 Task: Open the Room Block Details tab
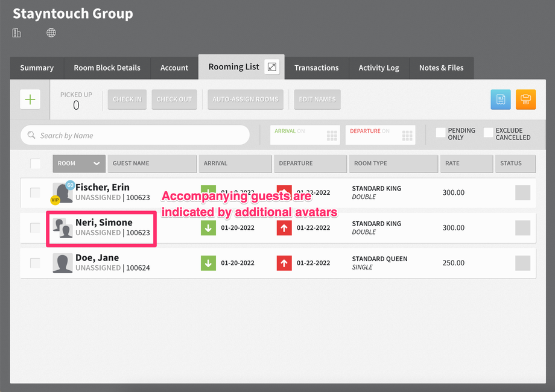[x=107, y=68]
